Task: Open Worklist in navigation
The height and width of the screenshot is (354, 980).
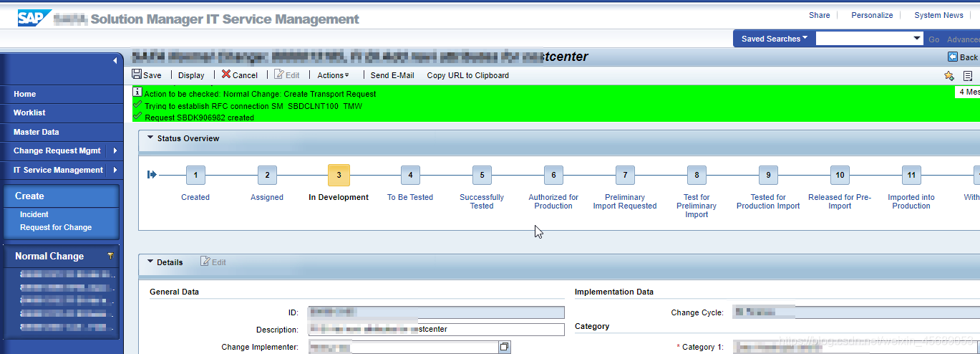Action: click(x=29, y=113)
